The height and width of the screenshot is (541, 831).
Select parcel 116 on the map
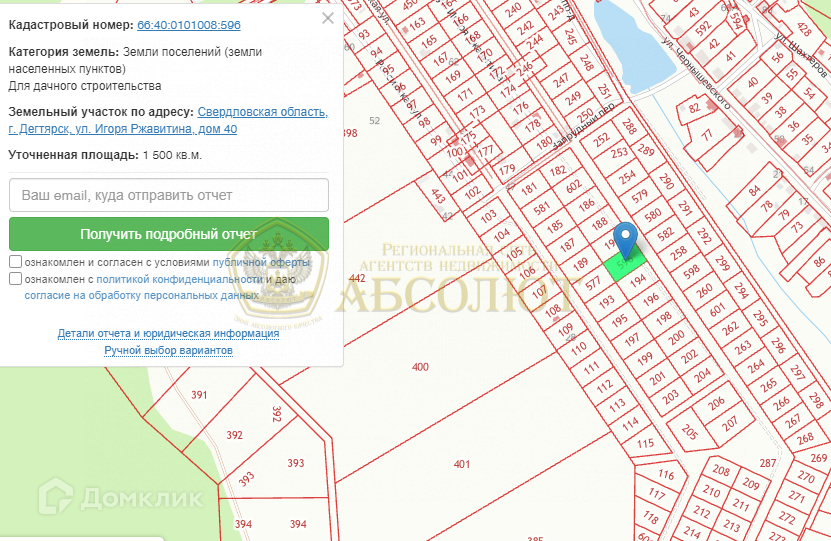pos(666,475)
